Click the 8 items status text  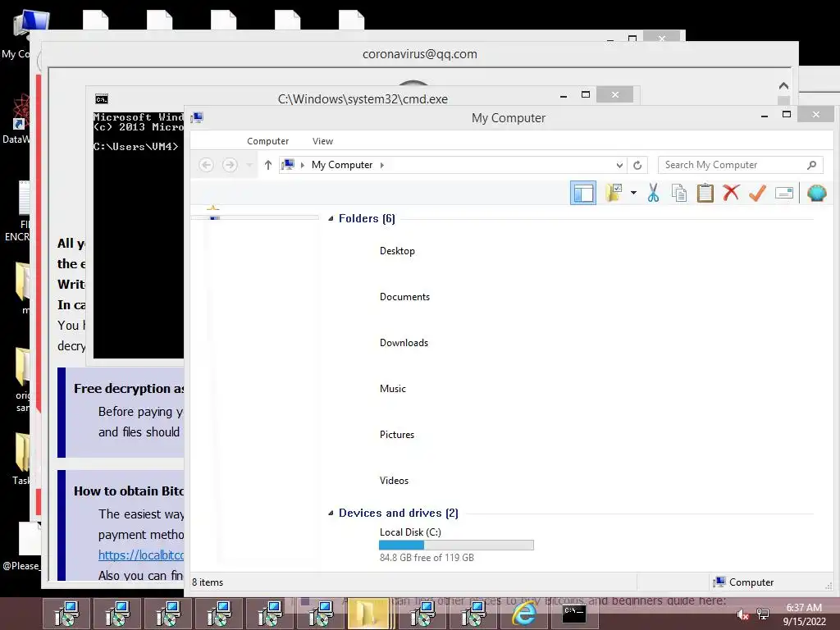(x=208, y=582)
